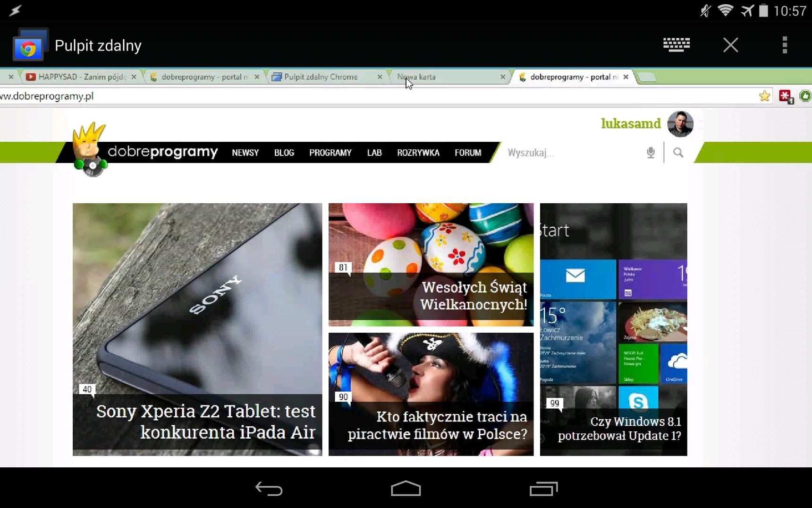
Task: Open Wesołych Świąt Wielkanocnych article
Action: (431, 265)
